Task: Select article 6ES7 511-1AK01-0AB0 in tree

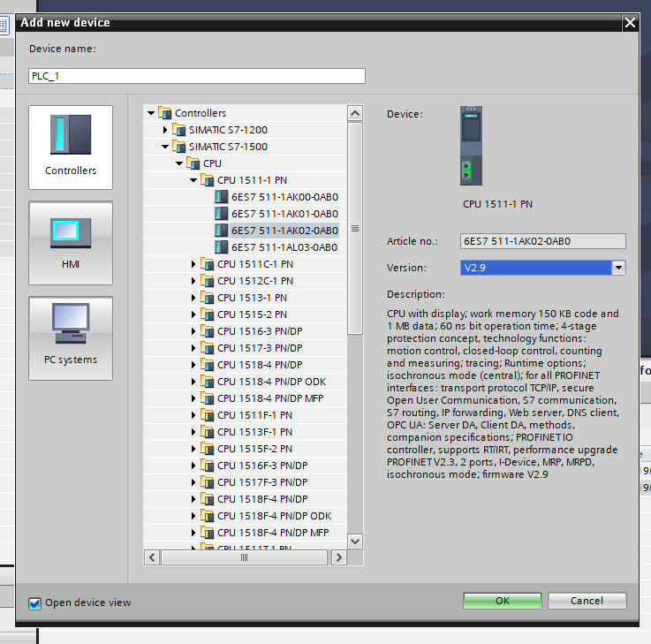Action: coord(284,214)
